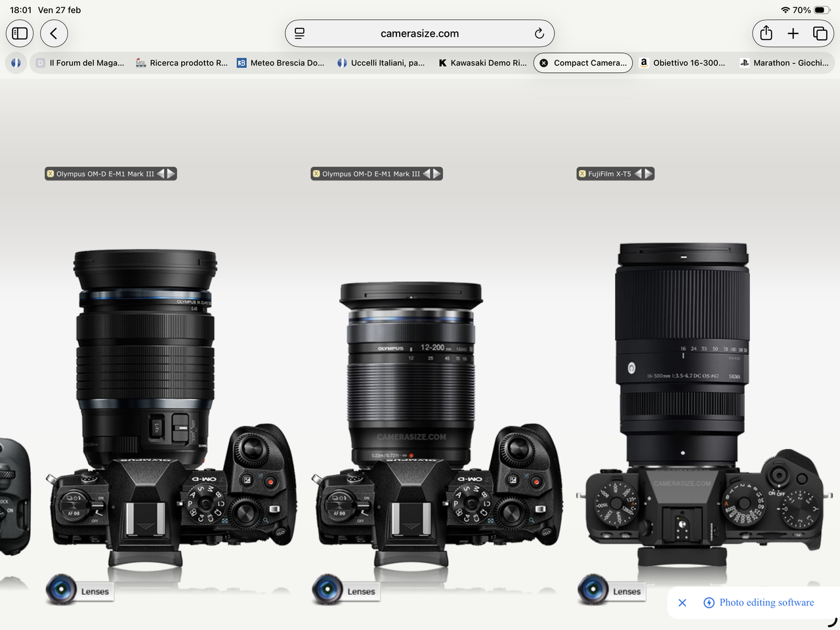The width and height of the screenshot is (840, 630).
Task: Open Lenses for the first Olympus E-M1 Mark III
Action: (x=79, y=590)
